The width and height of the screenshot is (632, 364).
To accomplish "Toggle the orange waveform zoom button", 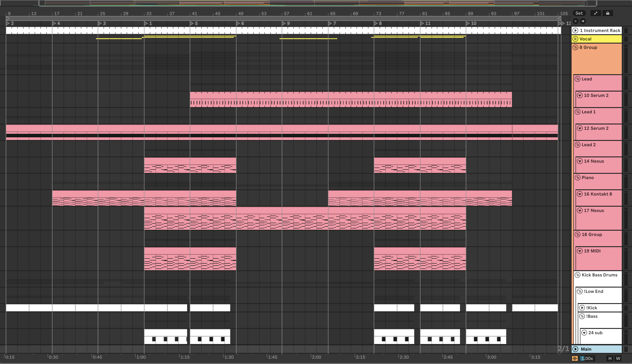I will click(x=575, y=358).
